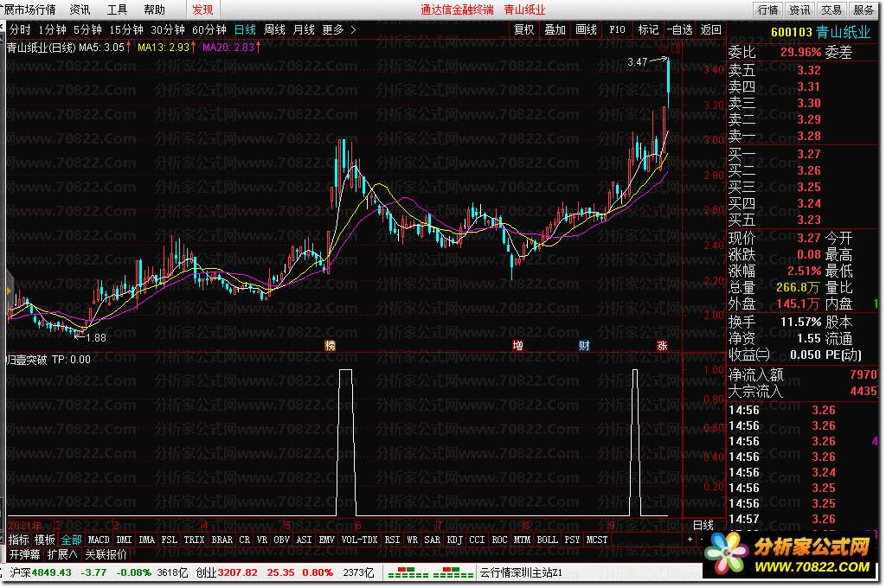This screenshot has width=886, height=588.
Task: Expand the 更多 periods arrow
Action: 354,30
